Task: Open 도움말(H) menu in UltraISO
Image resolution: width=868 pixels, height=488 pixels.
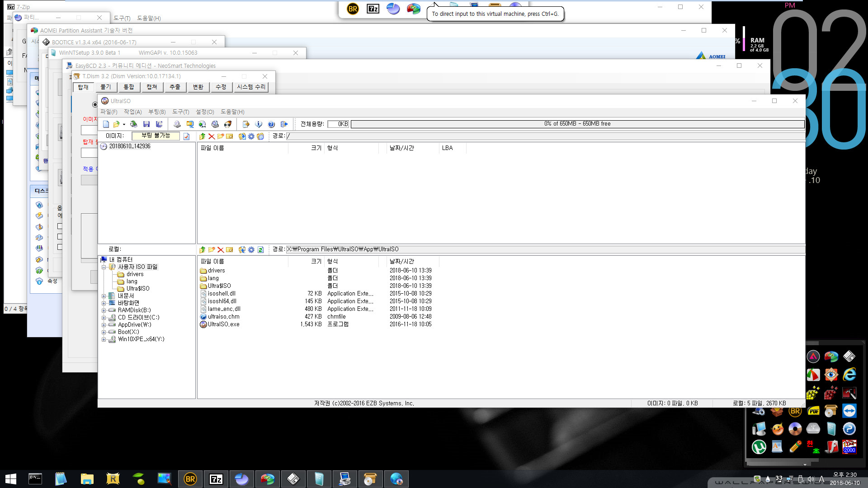Action: [232, 112]
